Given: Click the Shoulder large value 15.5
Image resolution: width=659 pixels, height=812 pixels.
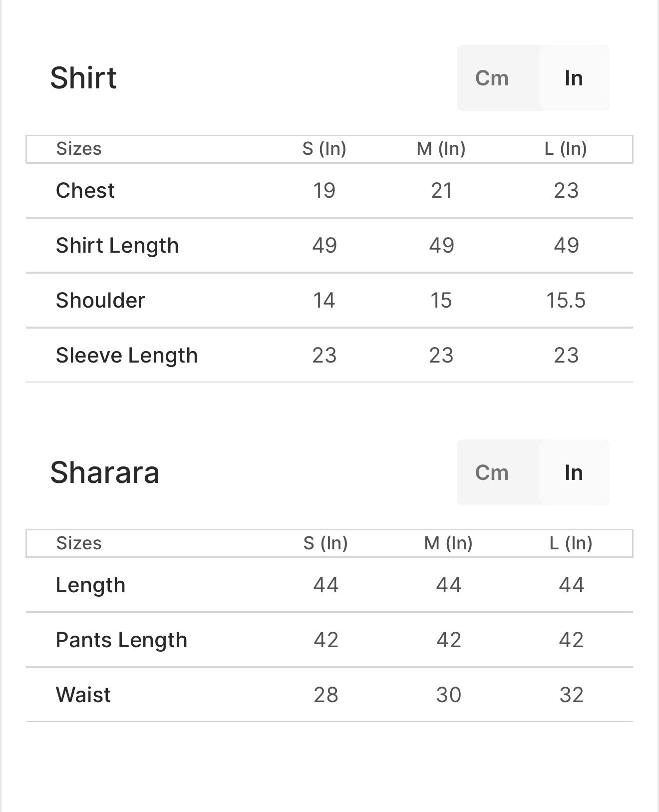Looking at the screenshot, I should 566,300.
